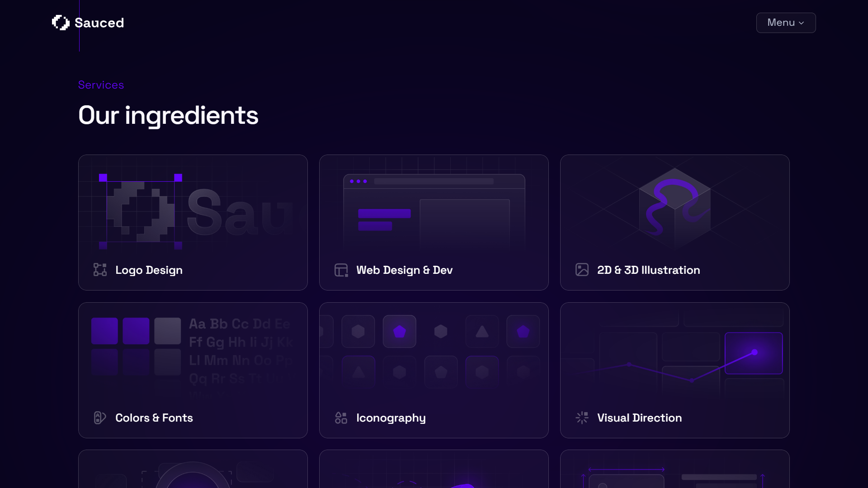
Task: Click the Web Design & Dev layout icon
Action: (x=341, y=270)
